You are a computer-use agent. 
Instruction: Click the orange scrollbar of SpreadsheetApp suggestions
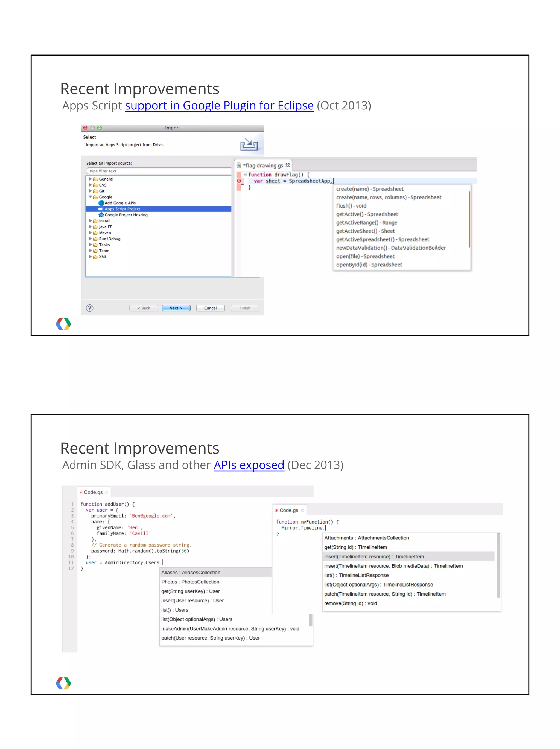[x=469, y=219]
